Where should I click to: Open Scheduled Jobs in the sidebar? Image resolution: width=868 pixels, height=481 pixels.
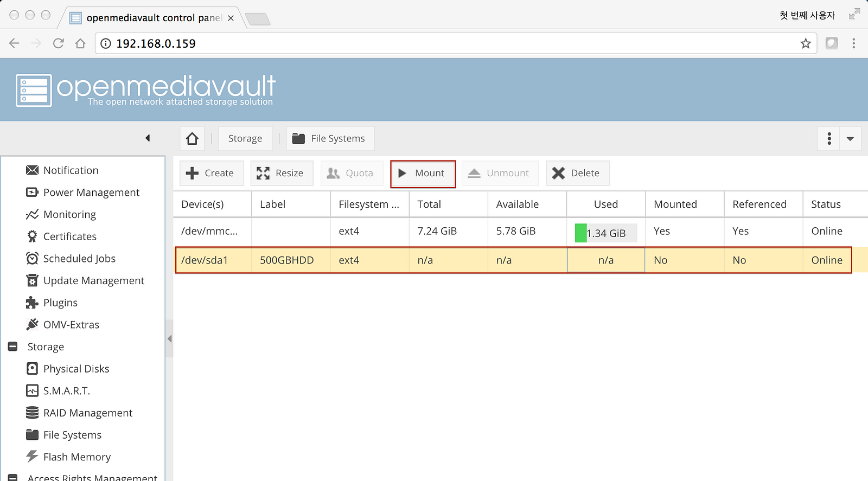tap(71, 259)
